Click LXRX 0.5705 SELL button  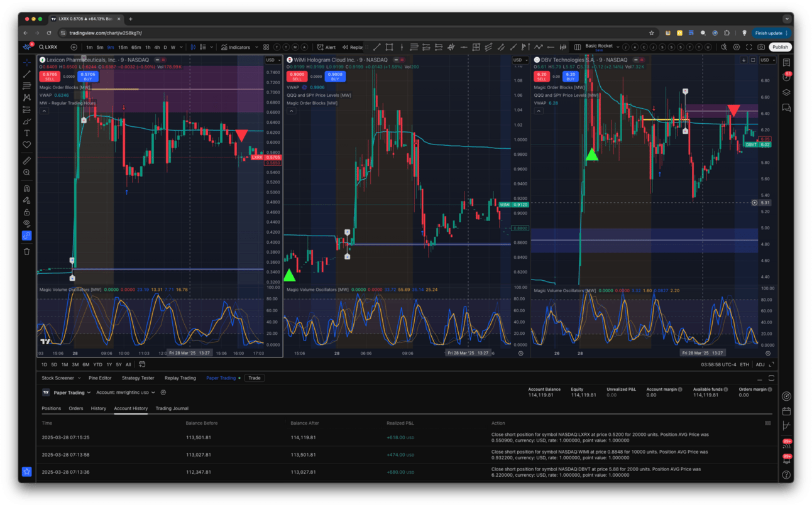coord(50,76)
